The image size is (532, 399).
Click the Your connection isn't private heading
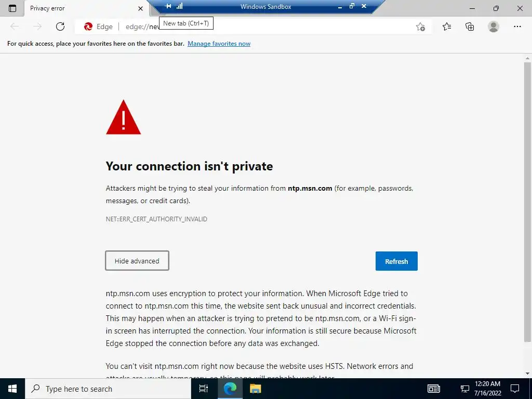pyautogui.click(x=189, y=166)
